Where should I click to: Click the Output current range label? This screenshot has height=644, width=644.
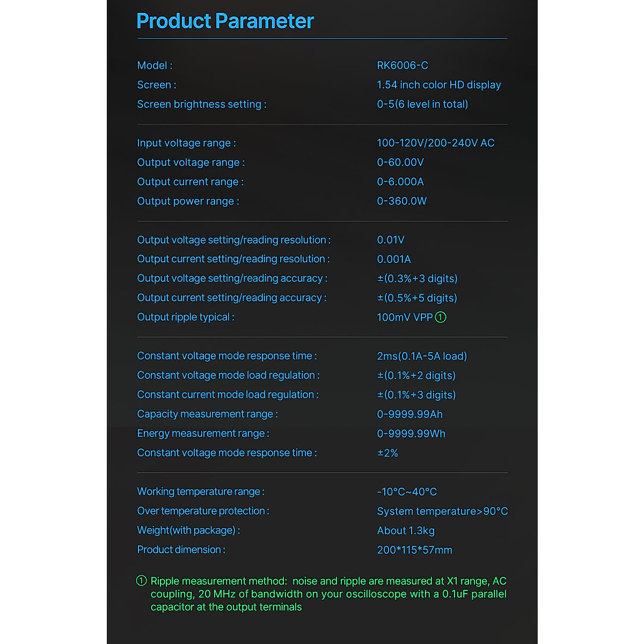point(190,181)
